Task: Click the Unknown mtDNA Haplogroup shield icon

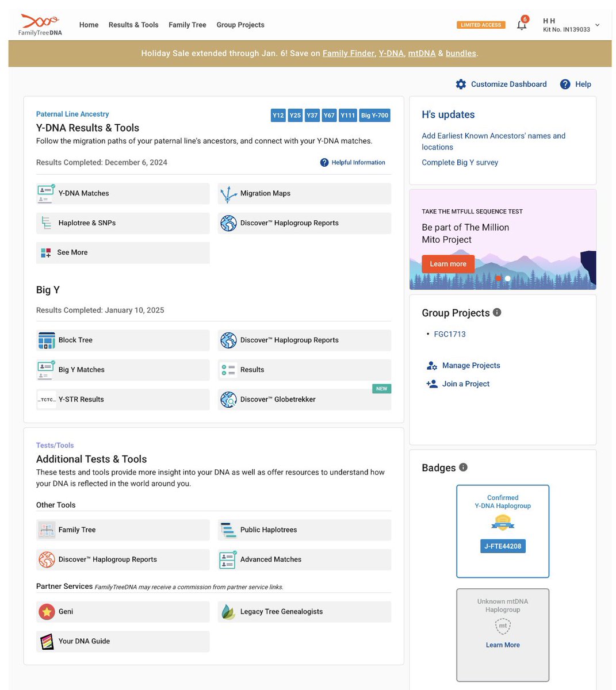Action: (x=503, y=626)
